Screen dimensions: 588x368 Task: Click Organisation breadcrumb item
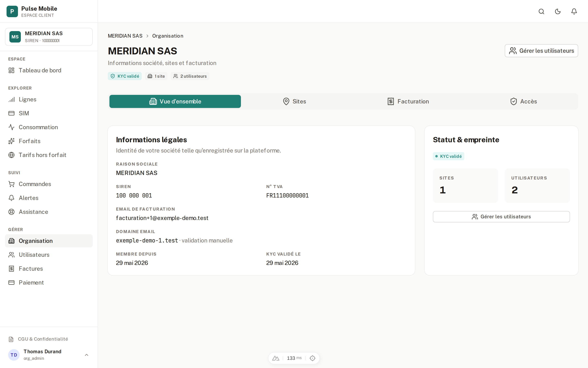tap(168, 36)
